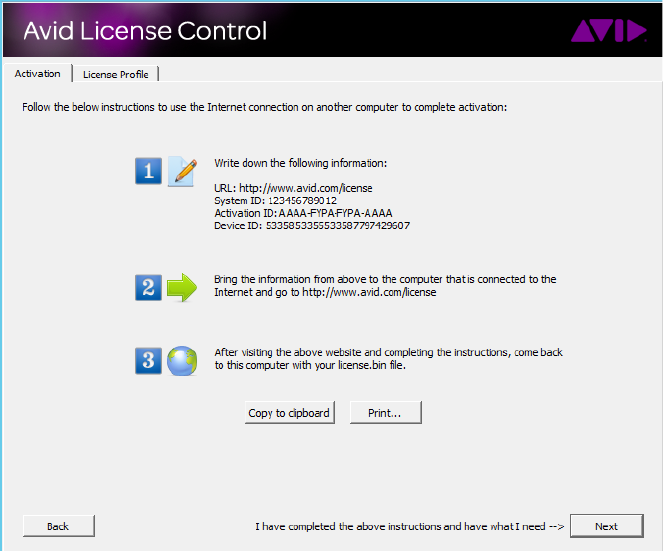663x551 pixels.
Task: Click the Copy to clipboard button
Action: pyautogui.click(x=290, y=413)
